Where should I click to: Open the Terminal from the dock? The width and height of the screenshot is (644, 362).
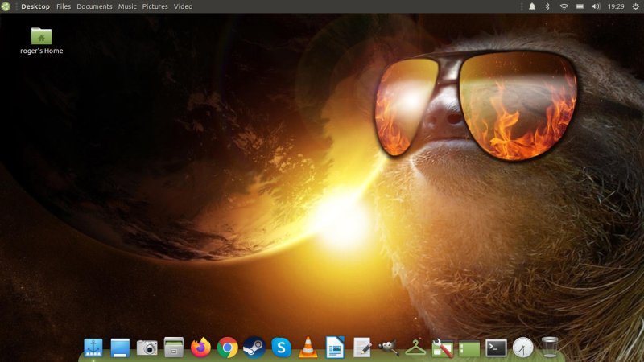pos(496,348)
